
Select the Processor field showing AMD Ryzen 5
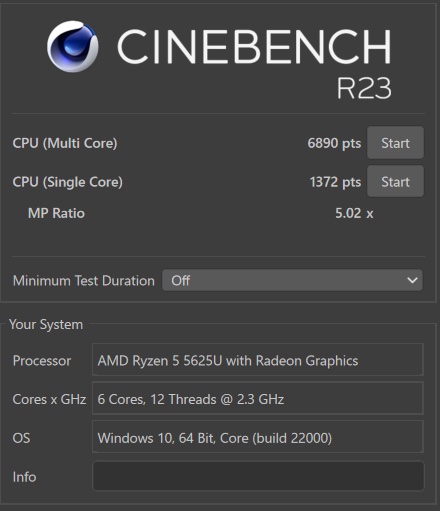point(258,360)
